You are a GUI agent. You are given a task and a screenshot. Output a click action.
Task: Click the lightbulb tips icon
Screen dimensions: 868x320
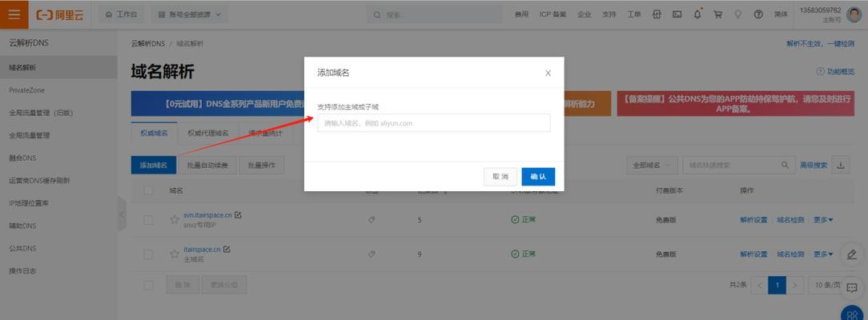[738, 15]
